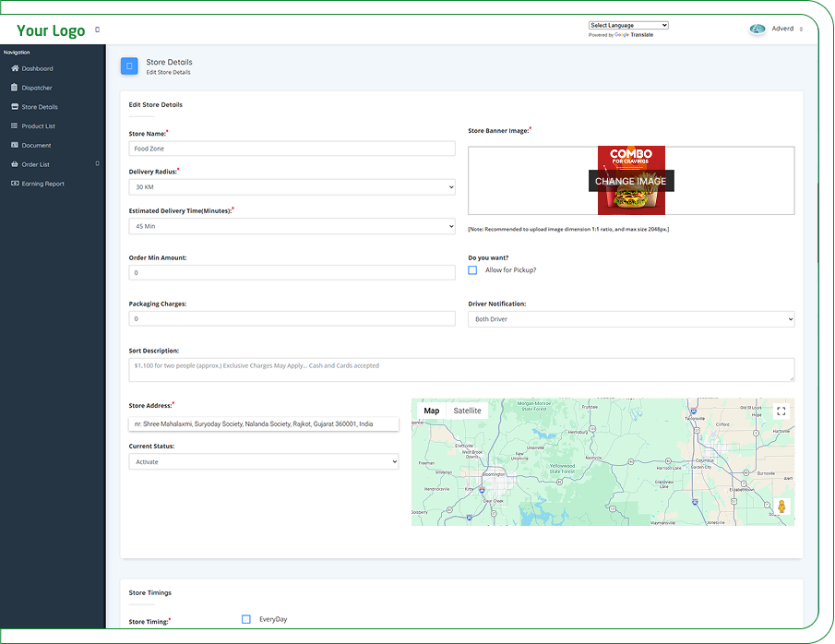This screenshot has height=644, width=835.
Task: Click the Dashboard home icon in sidebar
Action: [x=15, y=68]
